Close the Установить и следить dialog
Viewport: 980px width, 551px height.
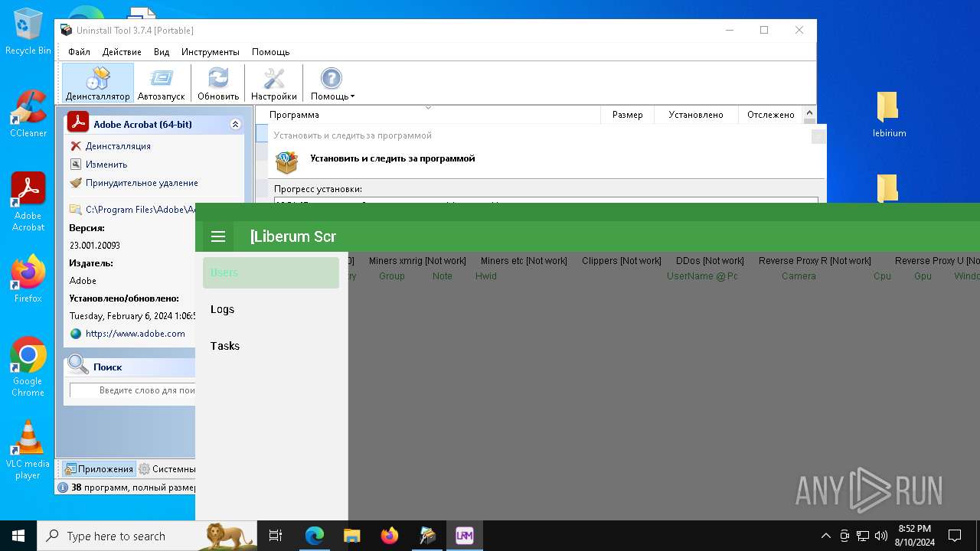818,136
